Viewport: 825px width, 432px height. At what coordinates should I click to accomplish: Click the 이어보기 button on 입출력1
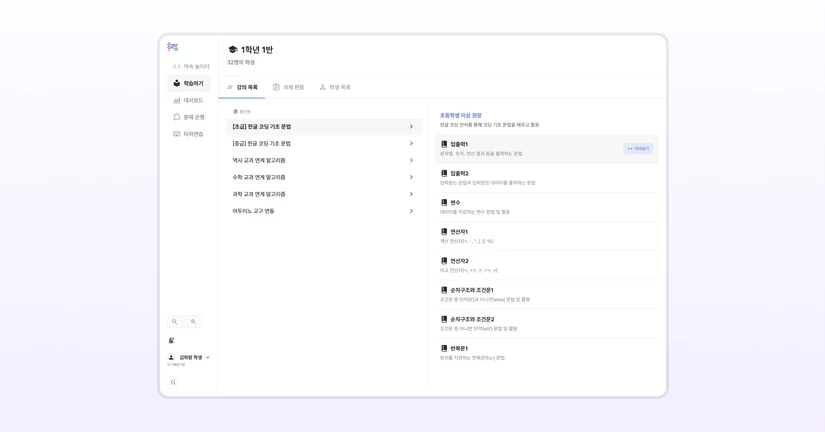coord(638,149)
